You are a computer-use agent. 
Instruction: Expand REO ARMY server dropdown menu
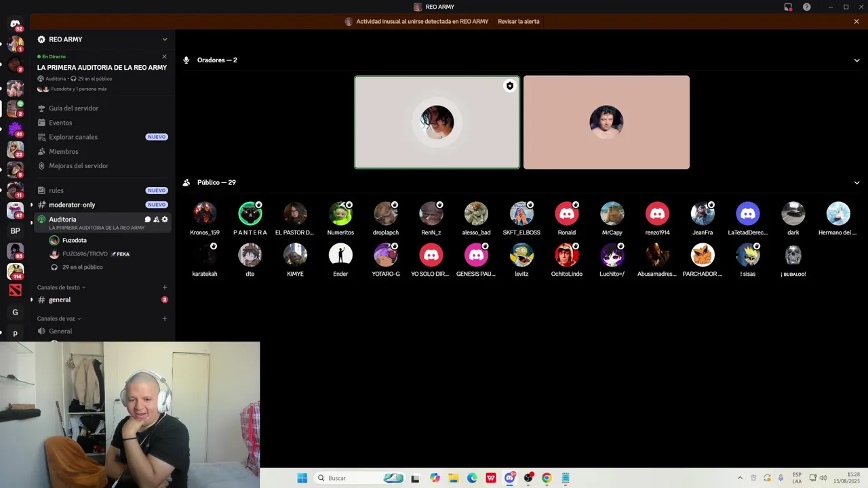tap(165, 39)
